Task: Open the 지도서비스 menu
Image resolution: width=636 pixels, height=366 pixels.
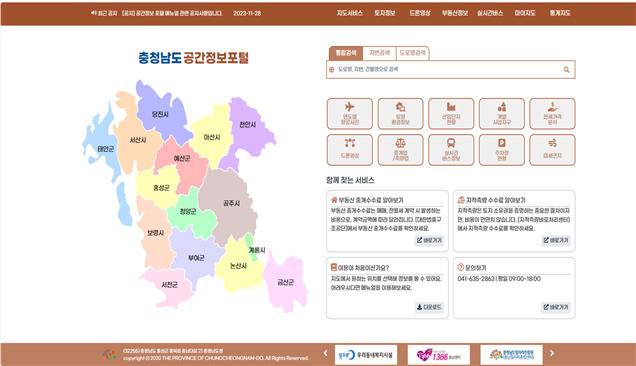Action: [x=350, y=13]
